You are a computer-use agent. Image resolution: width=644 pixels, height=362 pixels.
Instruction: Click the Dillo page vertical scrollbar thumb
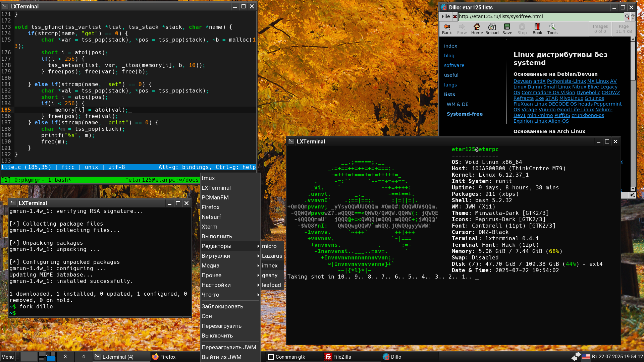tap(633, 60)
